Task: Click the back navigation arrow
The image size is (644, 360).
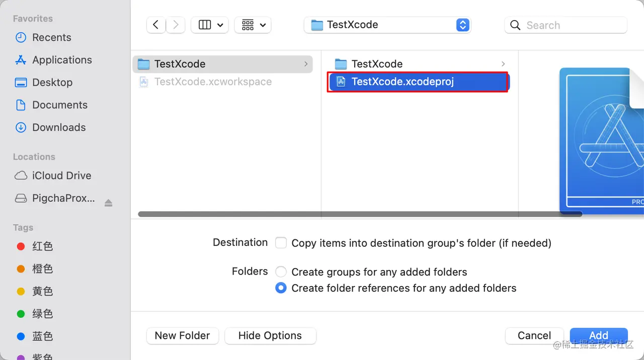Action: (156, 25)
